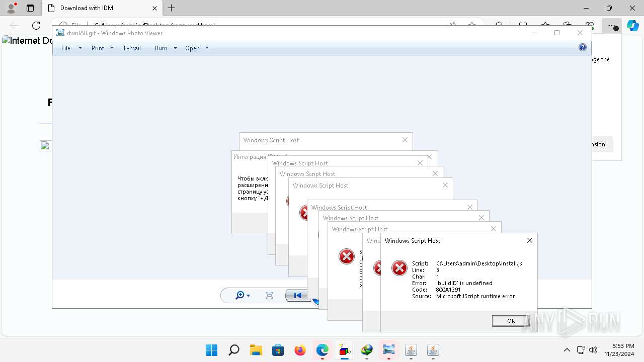This screenshot has width=644, height=362.
Task: Go to previous image in Photo Viewer
Action: [297, 296]
